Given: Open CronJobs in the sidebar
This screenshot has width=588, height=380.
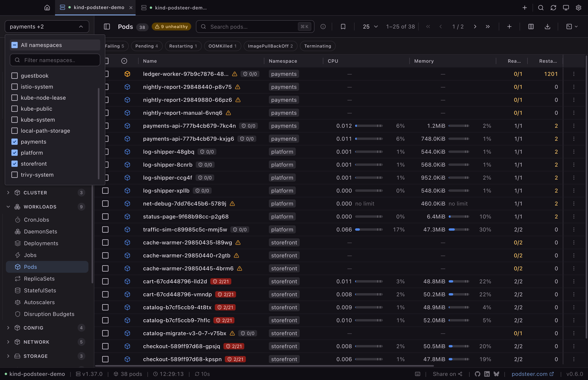Looking at the screenshot, I should (x=47, y=220).
